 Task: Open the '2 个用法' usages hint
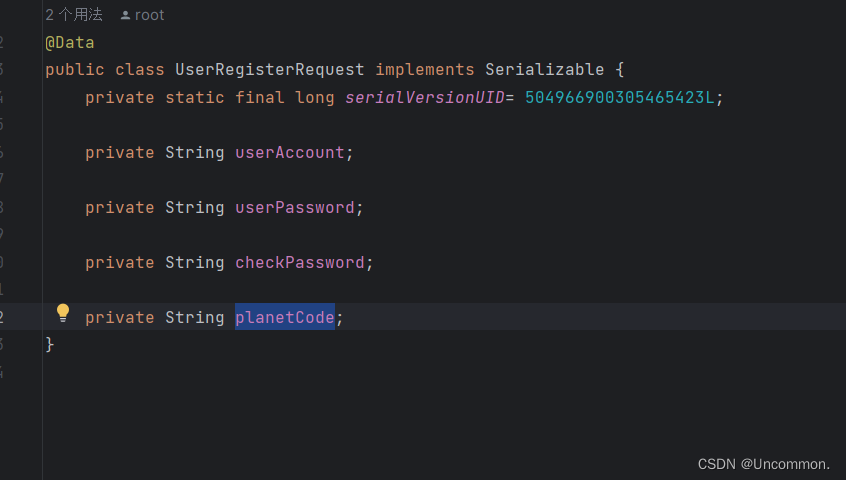[x=74, y=15]
